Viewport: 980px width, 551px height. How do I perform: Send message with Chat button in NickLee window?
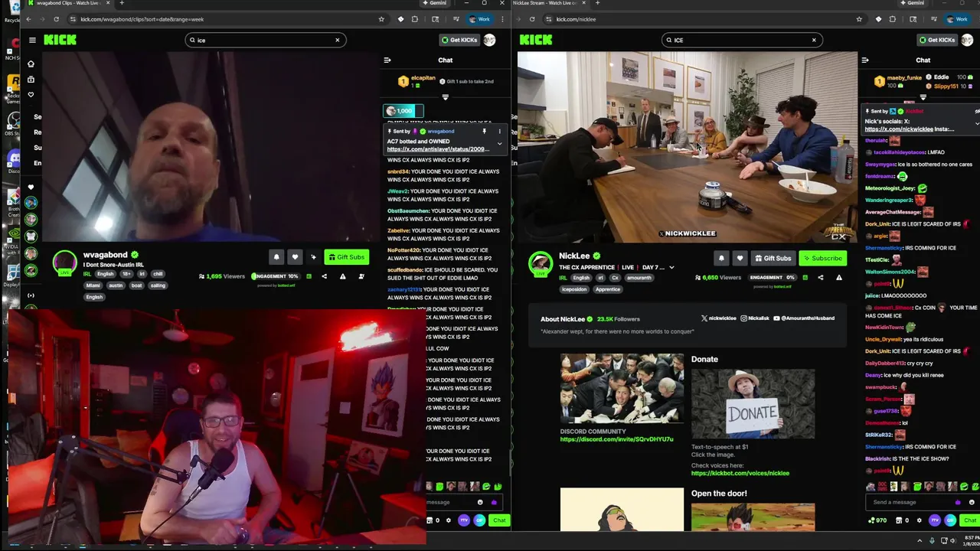tap(970, 520)
